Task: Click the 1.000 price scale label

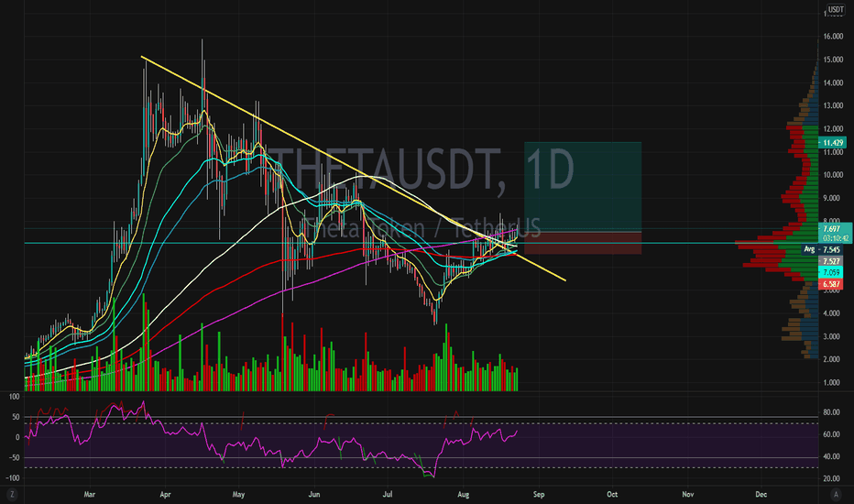Action: pyautogui.click(x=833, y=382)
